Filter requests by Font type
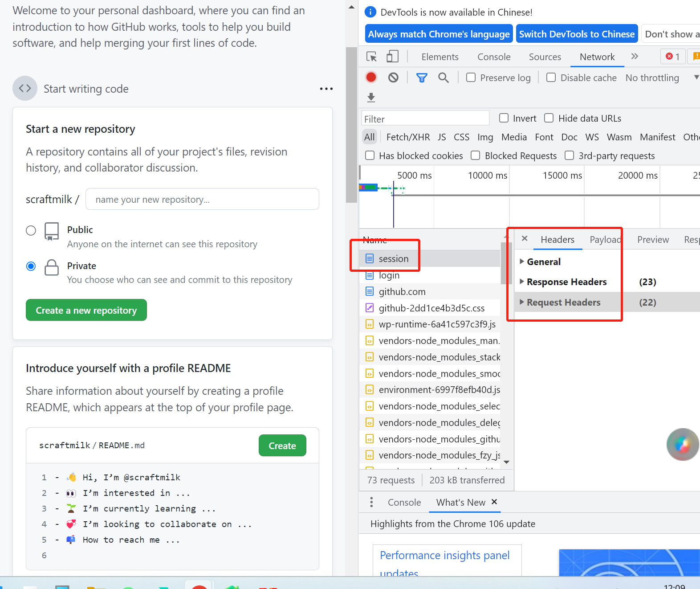This screenshot has width=700, height=589. tap(544, 137)
